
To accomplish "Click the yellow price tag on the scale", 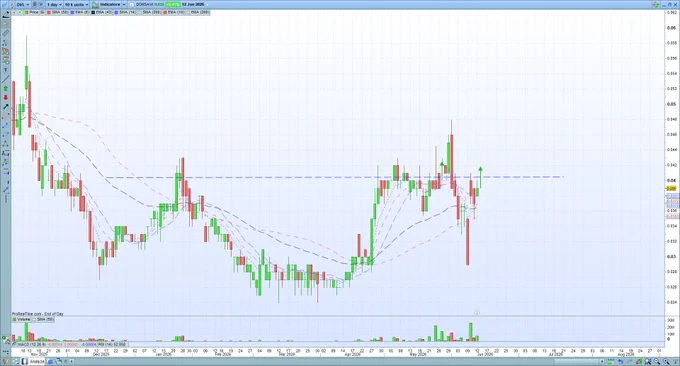I will pos(672,189).
